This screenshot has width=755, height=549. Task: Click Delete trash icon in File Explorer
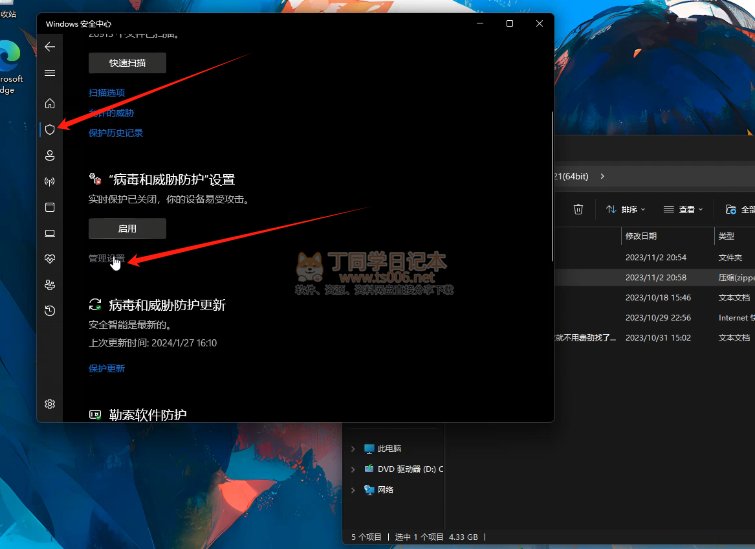pyautogui.click(x=578, y=209)
